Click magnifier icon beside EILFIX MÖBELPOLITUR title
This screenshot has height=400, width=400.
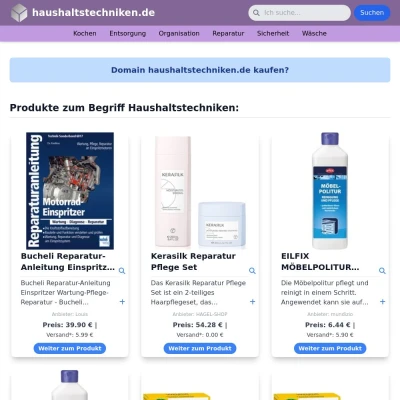(382, 271)
